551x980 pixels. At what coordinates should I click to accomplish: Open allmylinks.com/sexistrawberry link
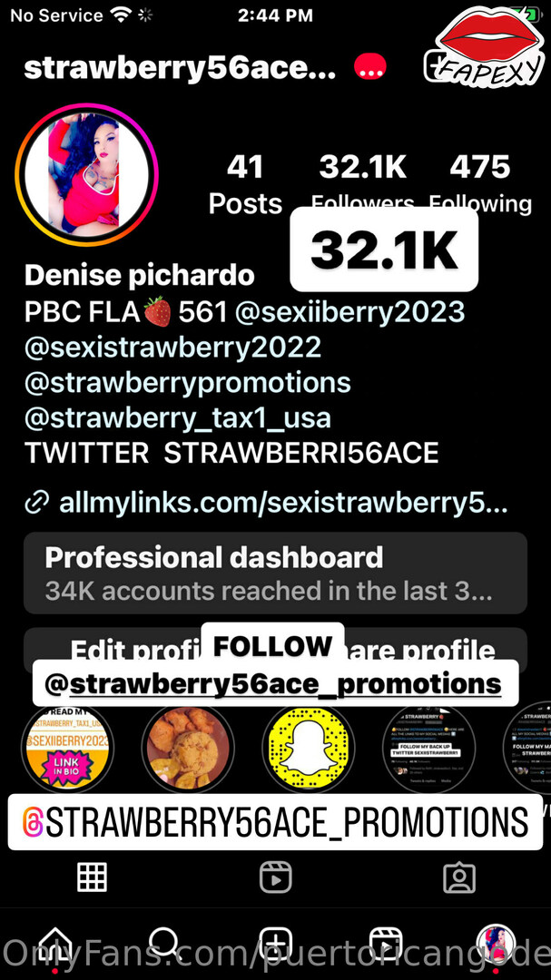point(283,503)
